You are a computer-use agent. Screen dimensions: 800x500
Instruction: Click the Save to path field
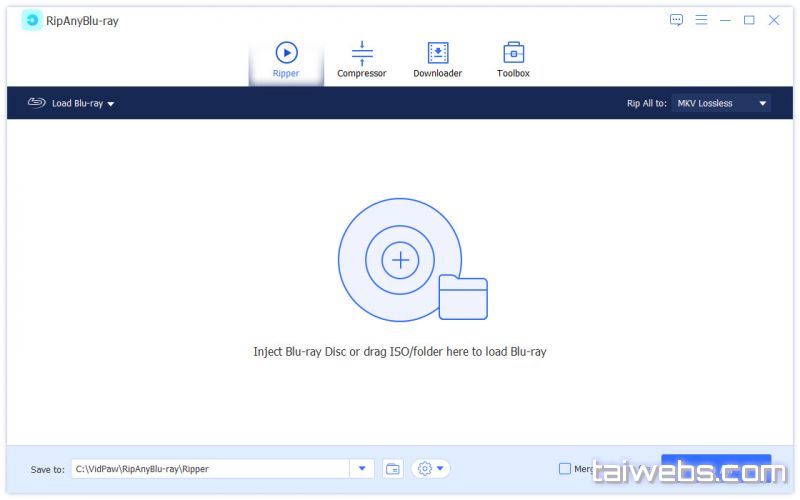(x=210, y=468)
